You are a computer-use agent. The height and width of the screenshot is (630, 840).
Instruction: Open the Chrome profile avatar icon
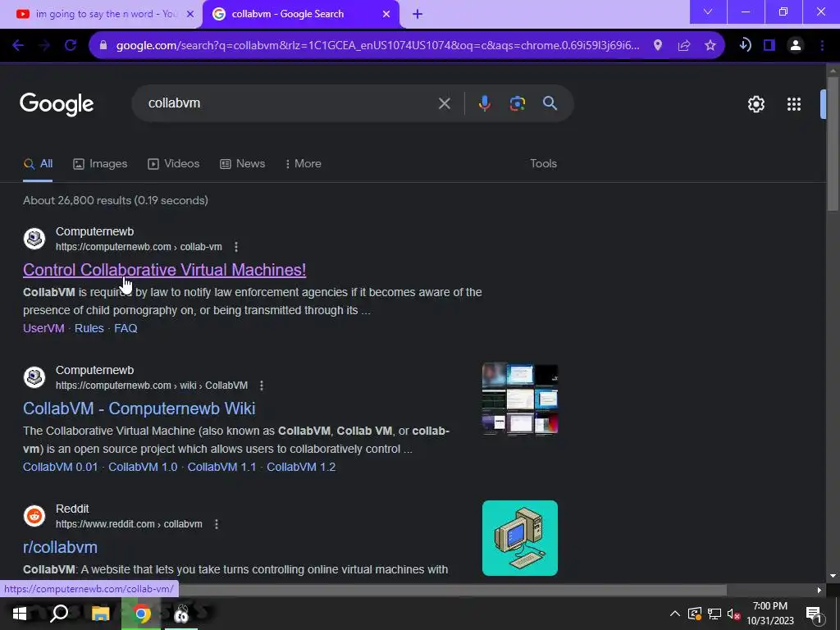point(796,46)
